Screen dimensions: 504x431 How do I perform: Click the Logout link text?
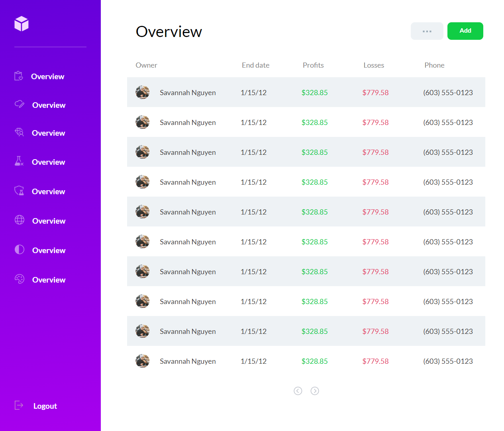coord(45,406)
